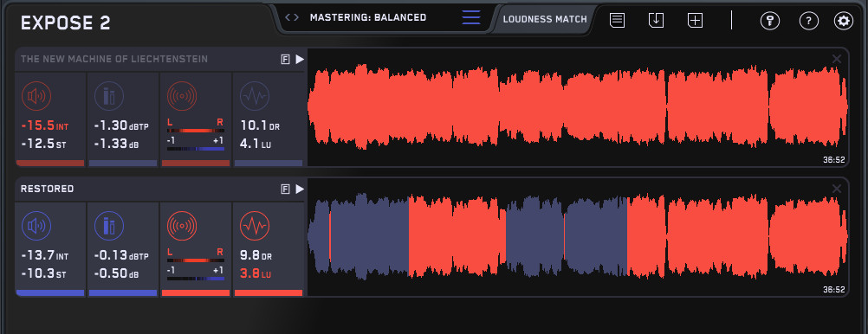868x334 pixels.
Task: Click red status bar under first track loudness
Action: coord(50,164)
